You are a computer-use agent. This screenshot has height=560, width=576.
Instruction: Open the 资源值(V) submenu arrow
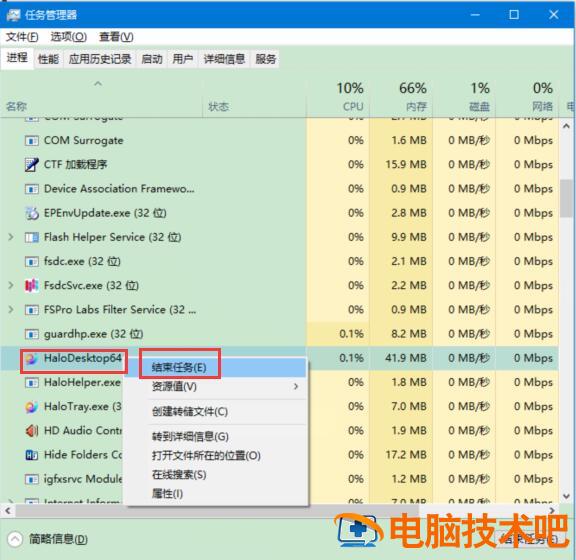pos(296,386)
